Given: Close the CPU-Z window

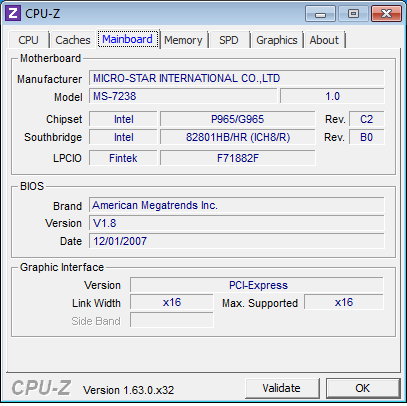Looking at the screenshot, I should click(x=386, y=14).
